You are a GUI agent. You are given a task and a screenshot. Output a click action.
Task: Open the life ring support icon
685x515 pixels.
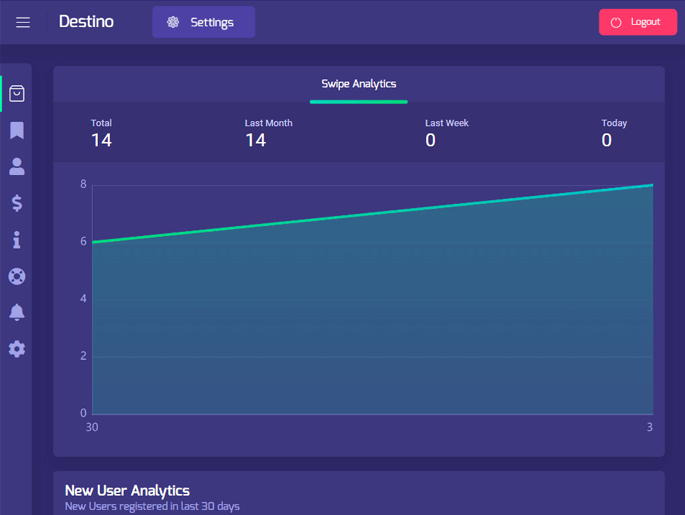pos(17,276)
